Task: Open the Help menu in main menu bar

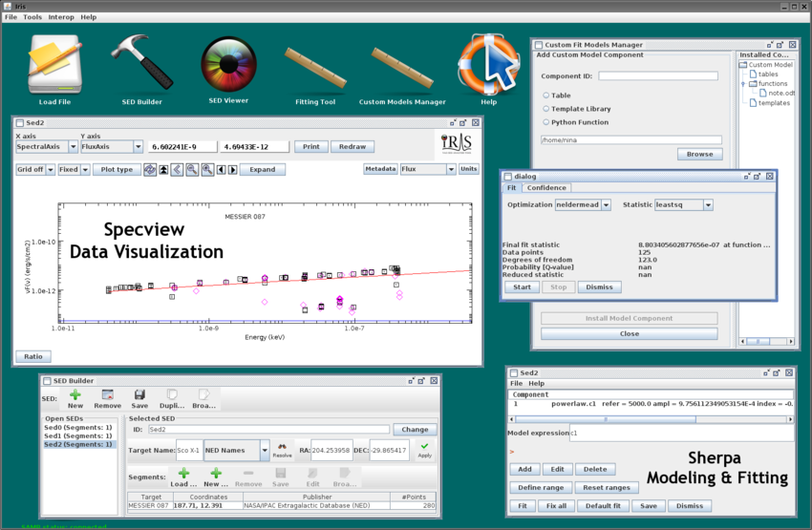Action: pyautogui.click(x=89, y=17)
